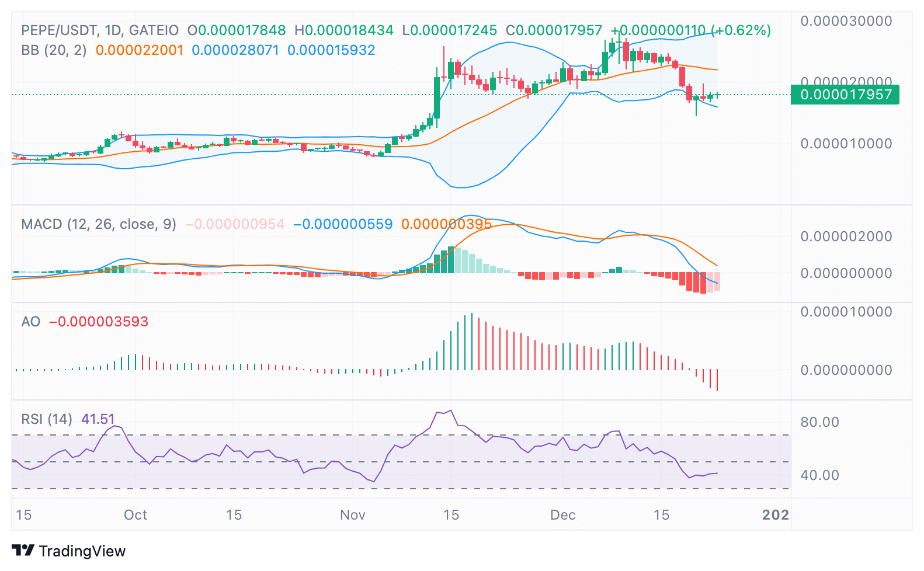Click the AO indicator label
This screenshot has width=924, height=571.
31,322
